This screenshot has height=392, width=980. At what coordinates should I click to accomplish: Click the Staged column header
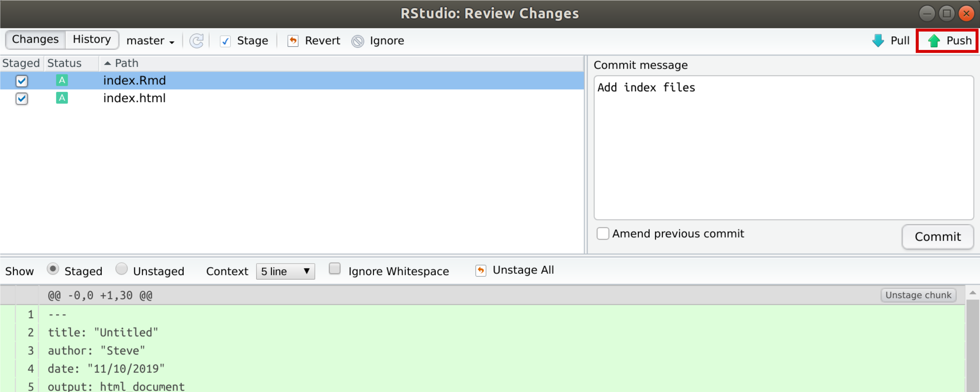click(21, 63)
